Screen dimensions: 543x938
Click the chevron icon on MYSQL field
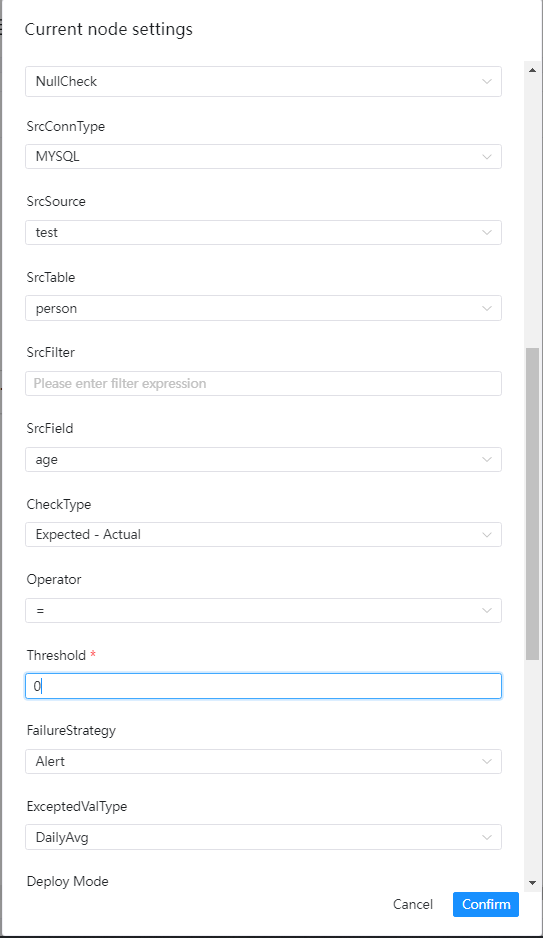coord(487,157)
